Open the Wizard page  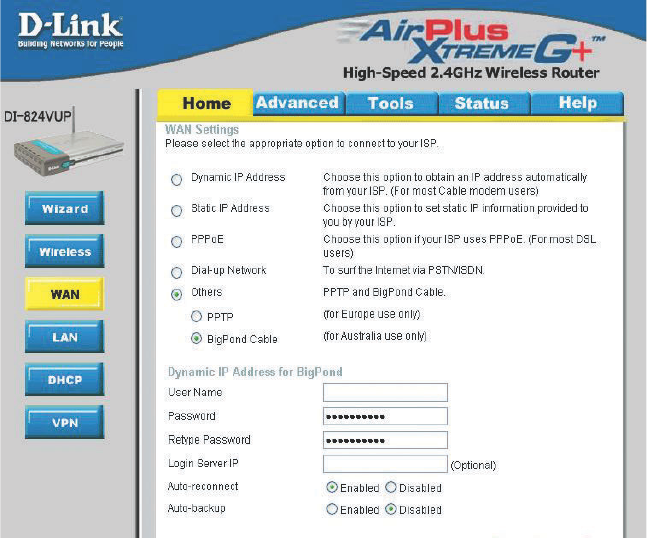(x=65, y=208)
